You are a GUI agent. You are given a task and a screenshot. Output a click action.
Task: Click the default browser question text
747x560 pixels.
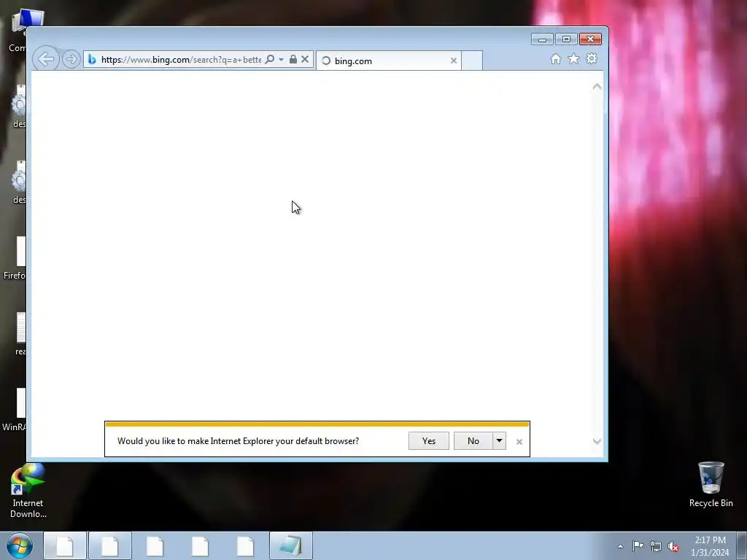pos(239,441)
